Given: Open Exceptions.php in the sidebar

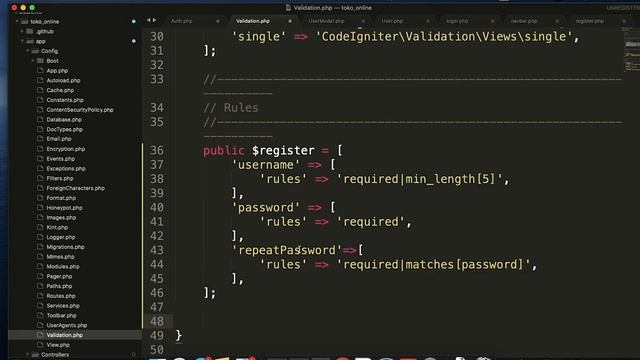Looking at the screenshot, I should tap(66, 169).
